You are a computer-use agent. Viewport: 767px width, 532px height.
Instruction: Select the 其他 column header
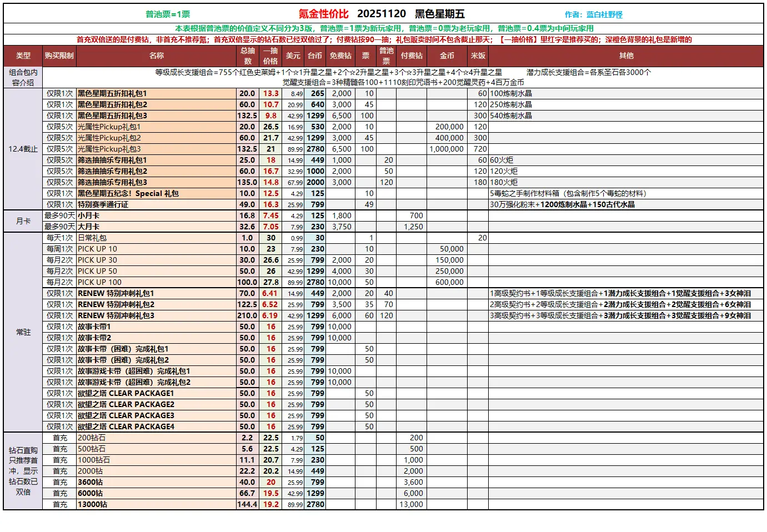tap(626, 56)
